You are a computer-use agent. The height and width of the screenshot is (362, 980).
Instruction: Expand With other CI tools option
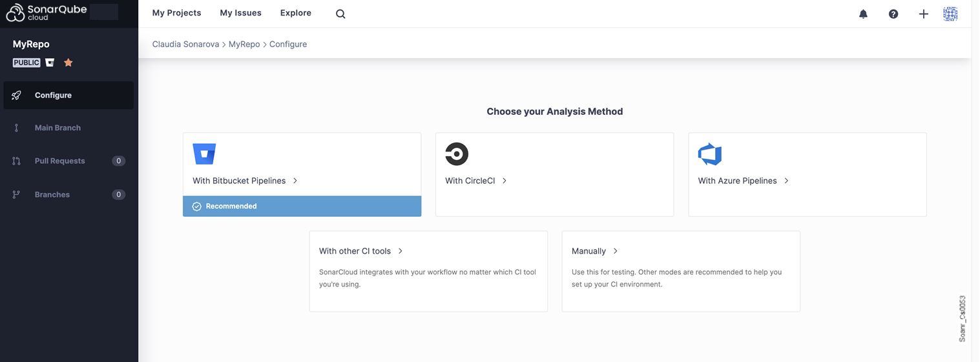[x=355, y=251]
